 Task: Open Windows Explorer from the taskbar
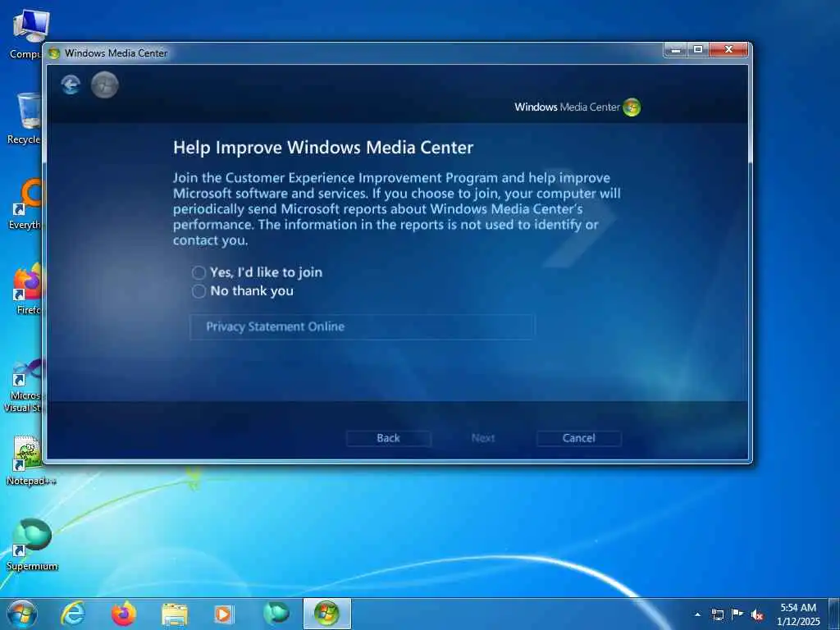pyautogui.click(x=175, y=614)
